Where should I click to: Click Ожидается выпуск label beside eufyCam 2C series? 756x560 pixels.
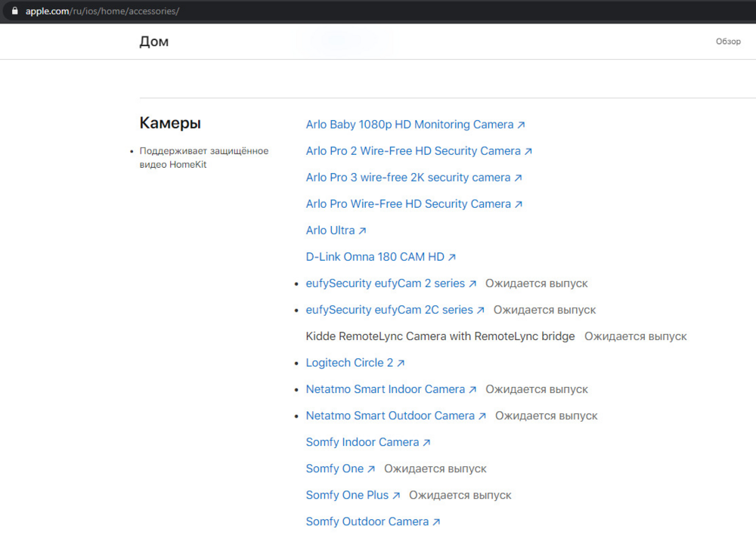pos(544,310)
